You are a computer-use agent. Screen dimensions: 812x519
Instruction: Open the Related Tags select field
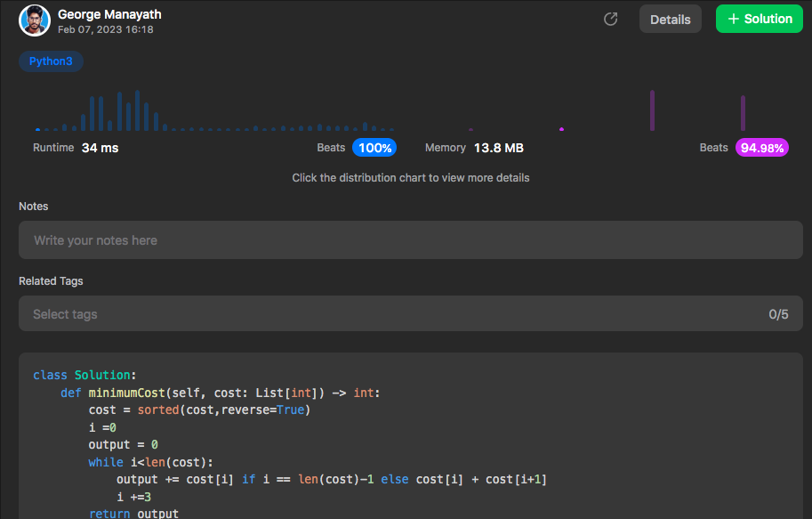[391, 314]
